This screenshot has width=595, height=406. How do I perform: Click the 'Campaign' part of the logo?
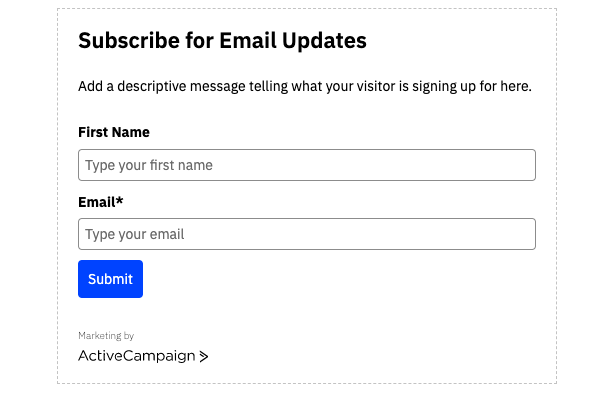(x=159, y=356)
